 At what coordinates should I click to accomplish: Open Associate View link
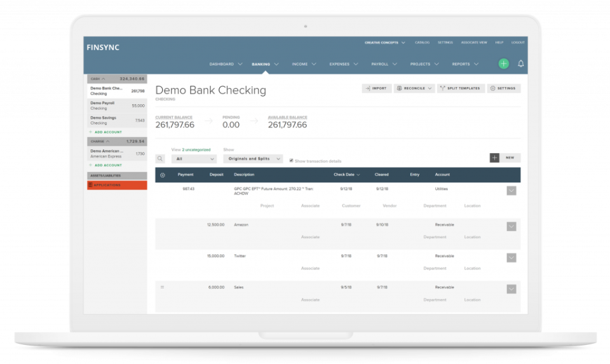pyautogui.click(x=474, y=43)
